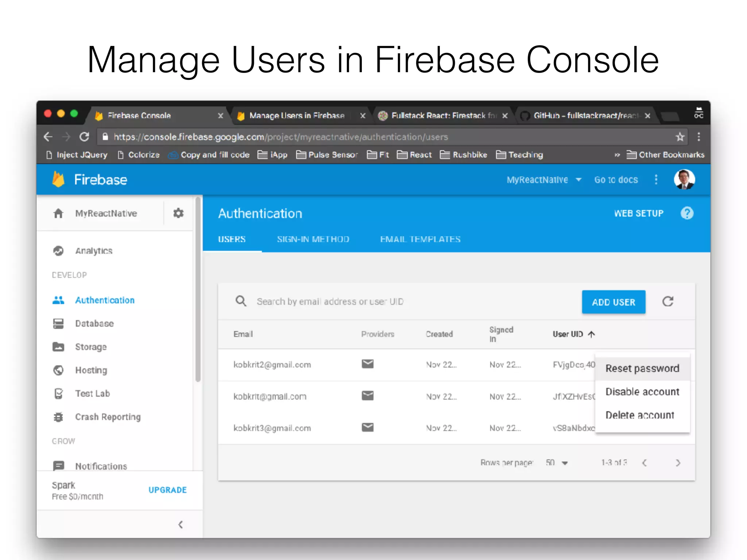
Task: Show more bookmarks with double chevron
Action: coord(617,155)
